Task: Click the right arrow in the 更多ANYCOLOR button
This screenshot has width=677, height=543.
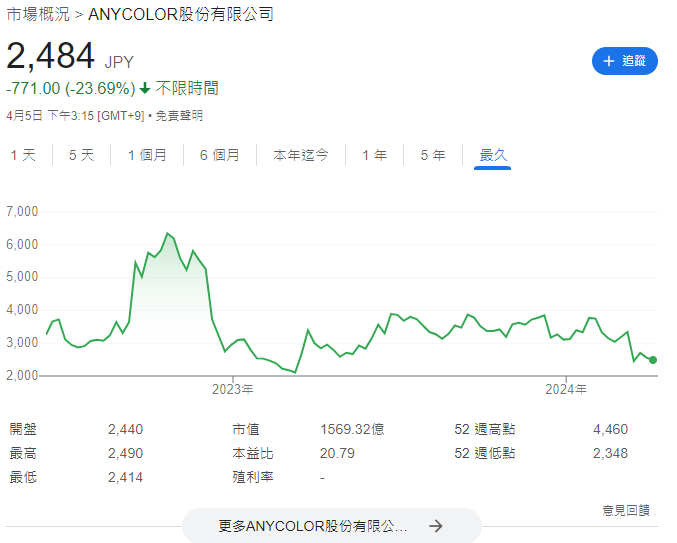Action: (x=435, y=526)
